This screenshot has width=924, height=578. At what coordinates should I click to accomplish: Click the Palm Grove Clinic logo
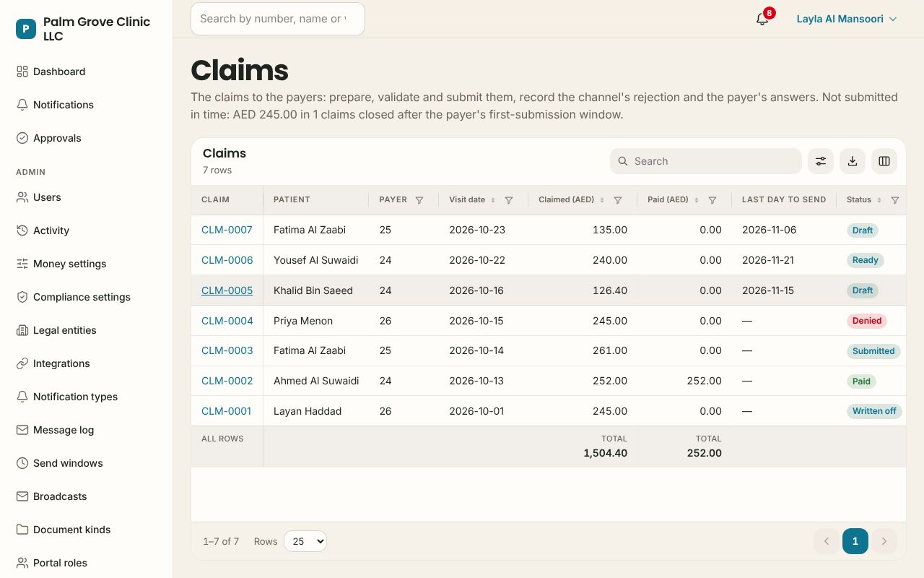tap(26, 29)
